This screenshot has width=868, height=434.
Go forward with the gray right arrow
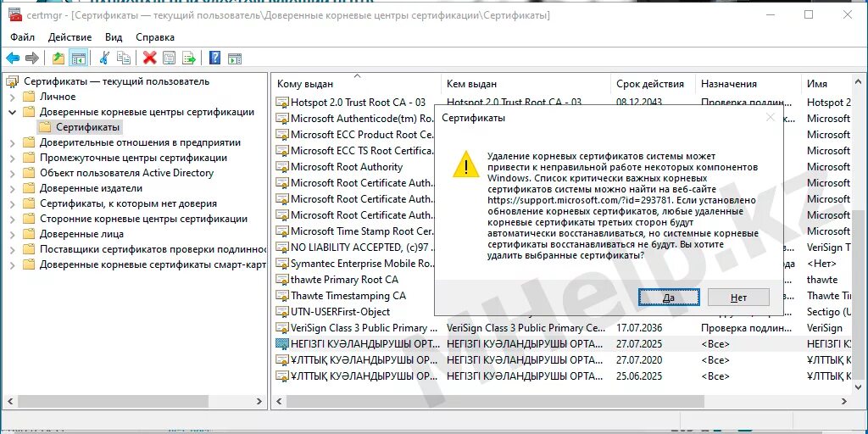click(32, 58)
